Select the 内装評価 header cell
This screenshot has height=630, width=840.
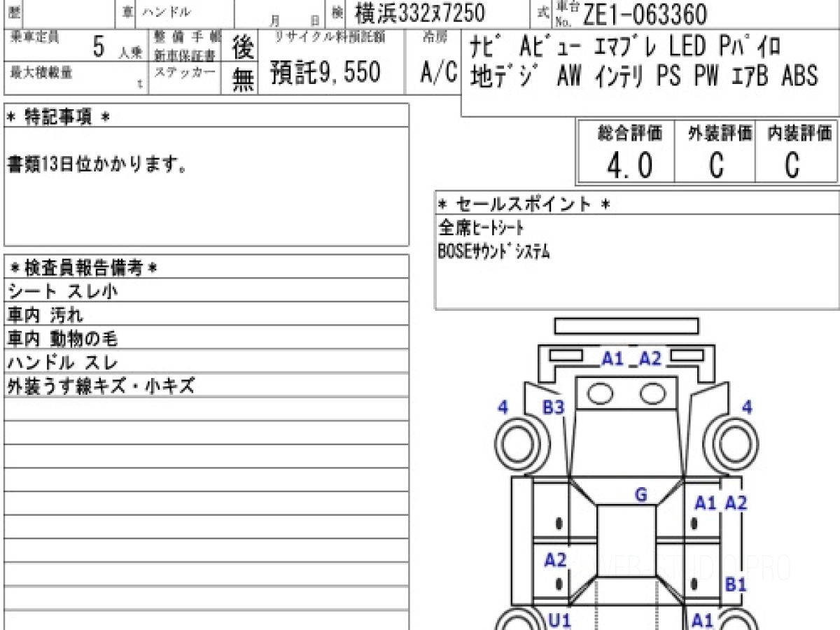799,133
